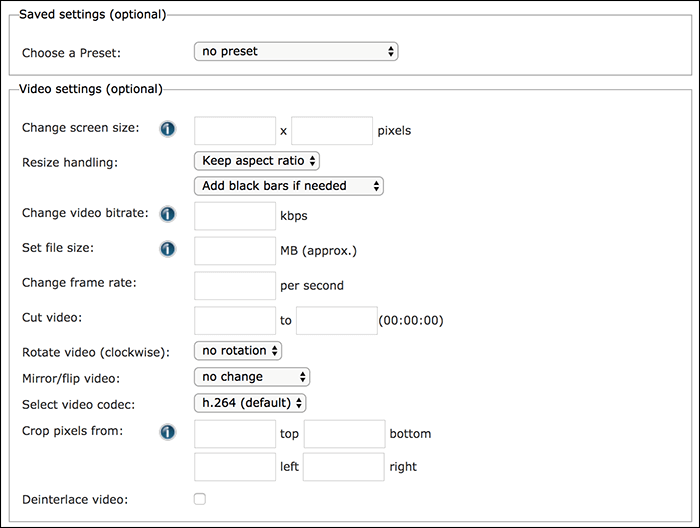Open the h.264 video codec dropdown

(250, 403)
